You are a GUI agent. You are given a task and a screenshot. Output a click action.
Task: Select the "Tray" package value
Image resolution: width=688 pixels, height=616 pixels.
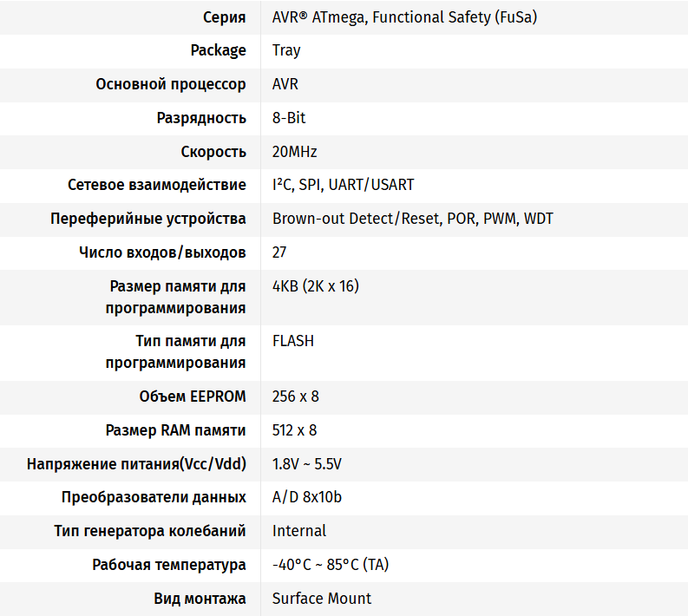[x=286, y=50]
